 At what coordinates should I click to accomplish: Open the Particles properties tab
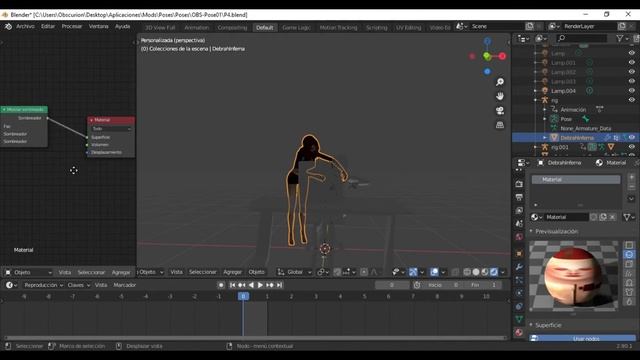[519, 280]
